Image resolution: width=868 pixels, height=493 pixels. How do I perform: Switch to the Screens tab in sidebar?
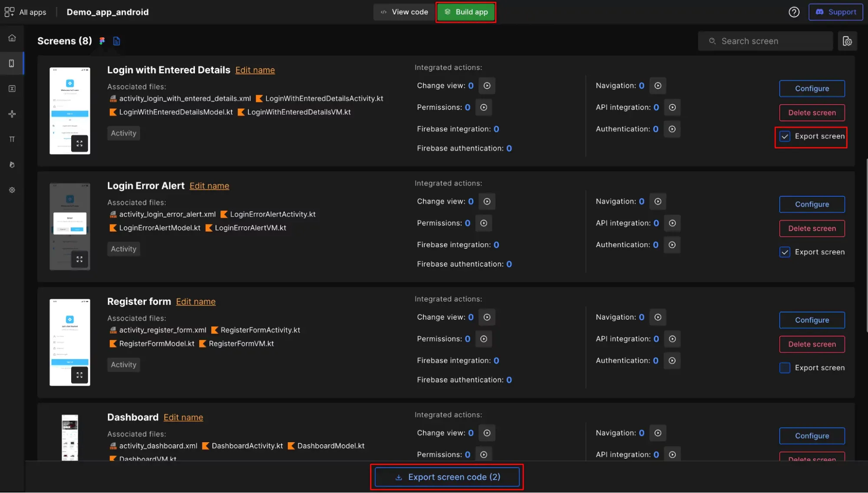point(12,63)
